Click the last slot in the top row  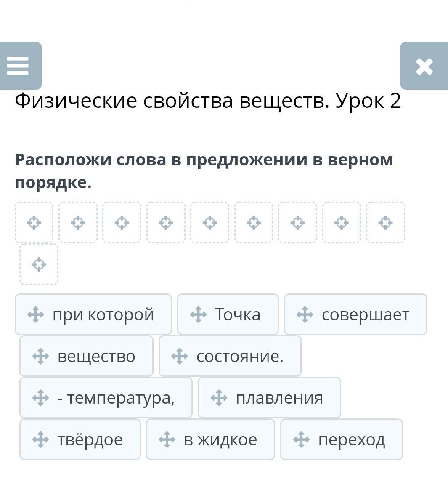(385, 222)
